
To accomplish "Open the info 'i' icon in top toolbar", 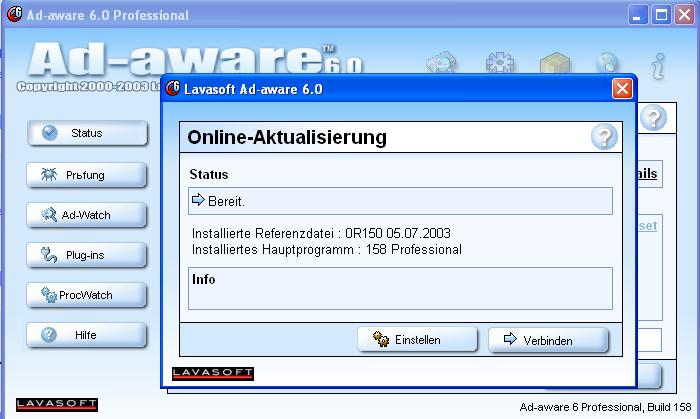I will click(658, 66).
